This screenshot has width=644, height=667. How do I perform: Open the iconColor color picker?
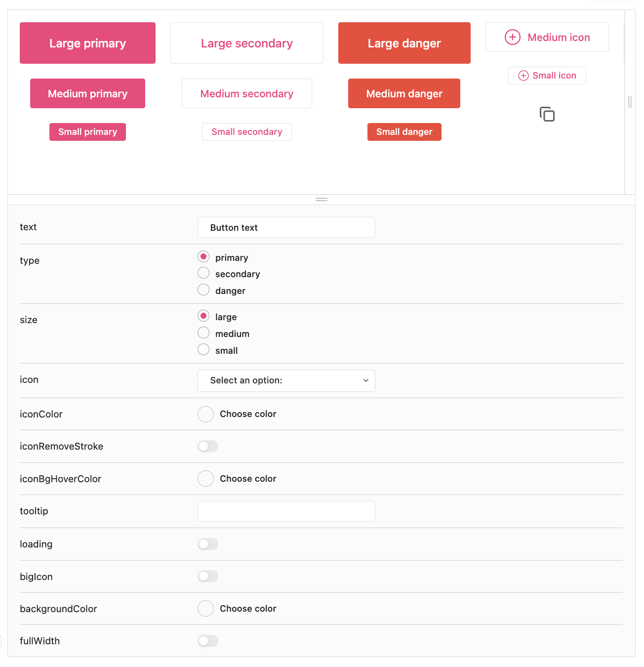[205, 414]
